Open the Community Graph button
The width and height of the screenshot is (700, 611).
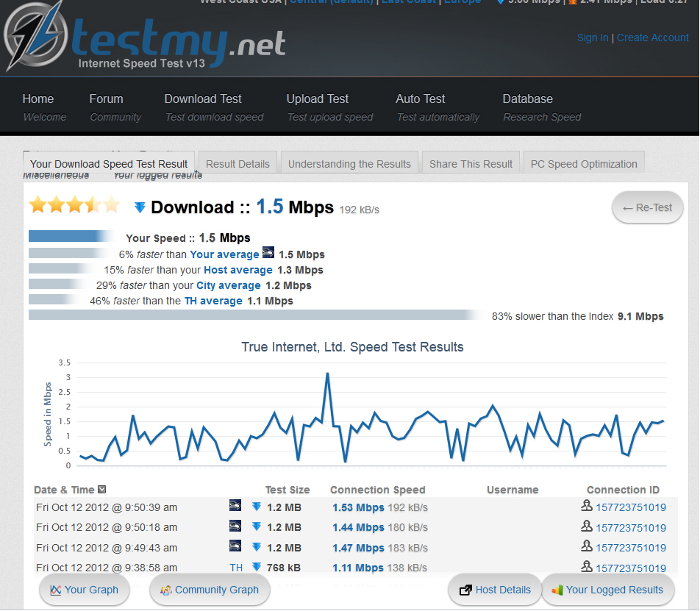[210, 590]
